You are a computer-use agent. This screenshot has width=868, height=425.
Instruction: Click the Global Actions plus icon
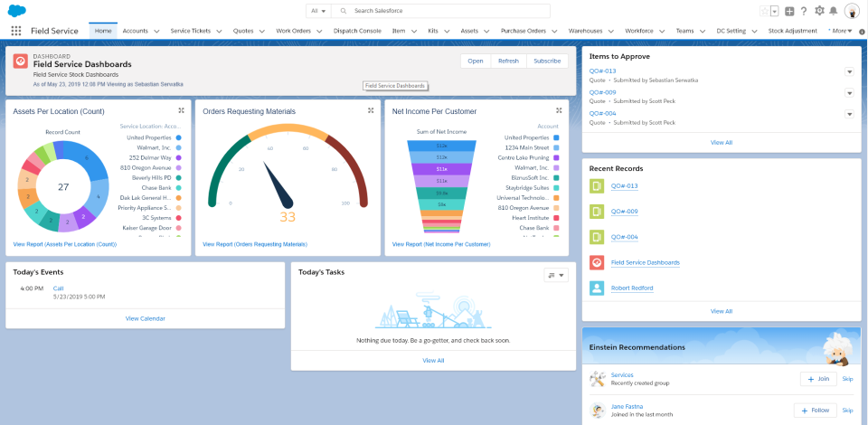(790, 11)
